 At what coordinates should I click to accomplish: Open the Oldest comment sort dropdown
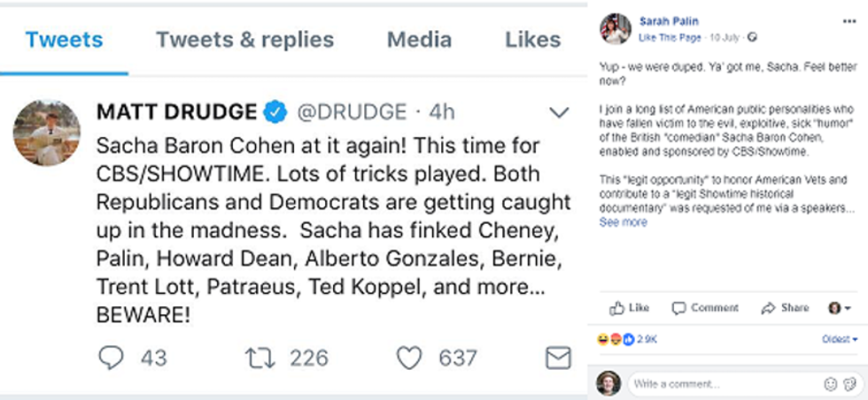[x=840, y=339]
